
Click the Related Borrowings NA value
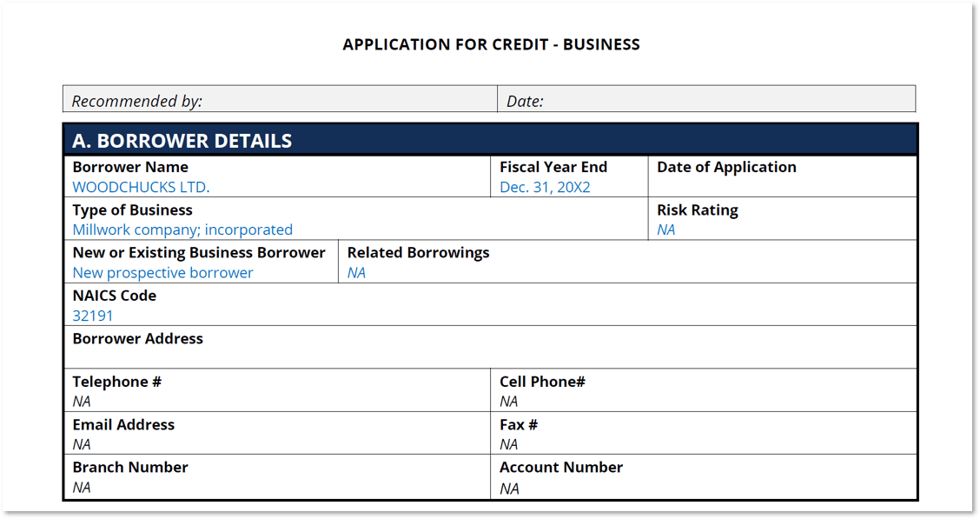click(356, 272)
